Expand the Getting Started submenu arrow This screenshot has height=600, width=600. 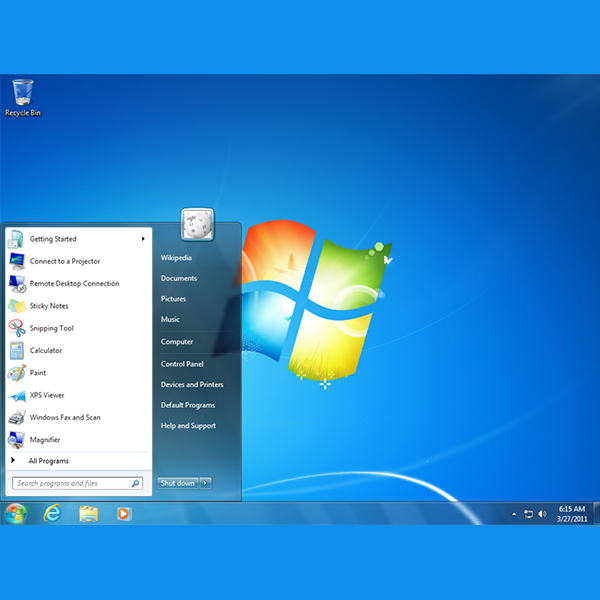coord(143,239)
